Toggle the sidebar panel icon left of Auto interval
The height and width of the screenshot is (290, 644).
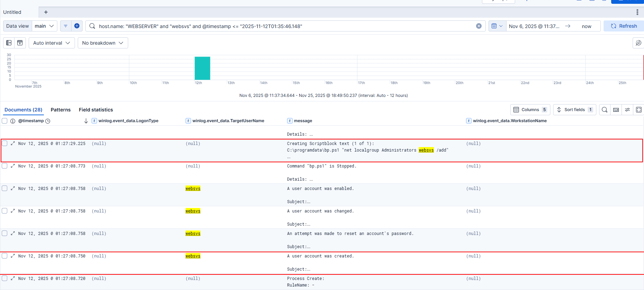point(9,43)
